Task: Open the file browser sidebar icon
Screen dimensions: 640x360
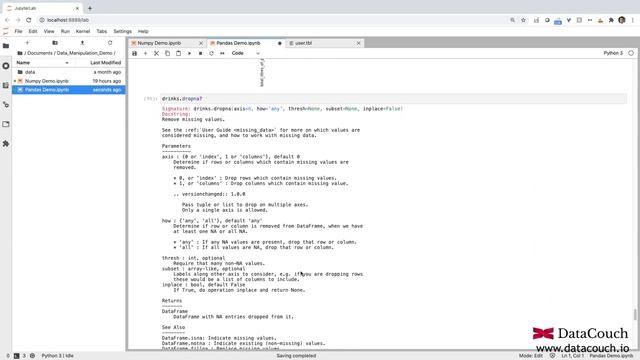Action: click(6, 46)
